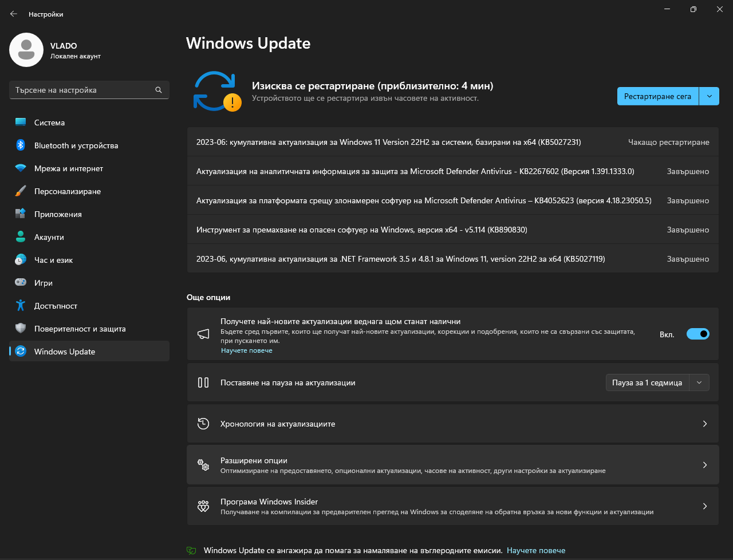Select the KB5027231 cumulative update row
The width and height of the screenshot is (733, 560).
(x=452, y=142)
